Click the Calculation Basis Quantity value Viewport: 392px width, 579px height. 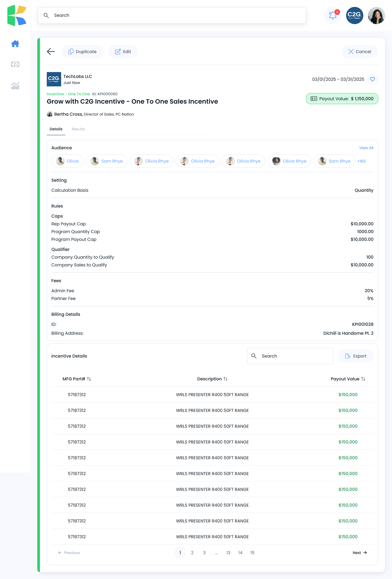pyautogui.click(x=364, y=190)
